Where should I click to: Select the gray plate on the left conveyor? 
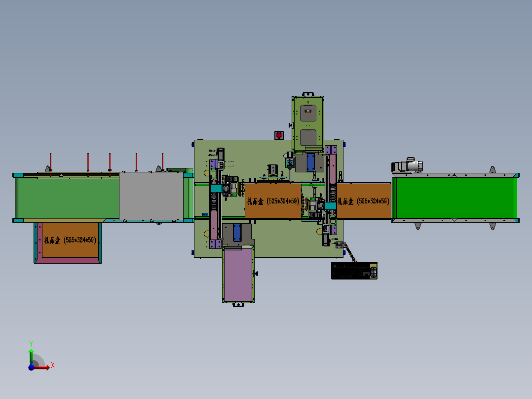pos(152,196)
